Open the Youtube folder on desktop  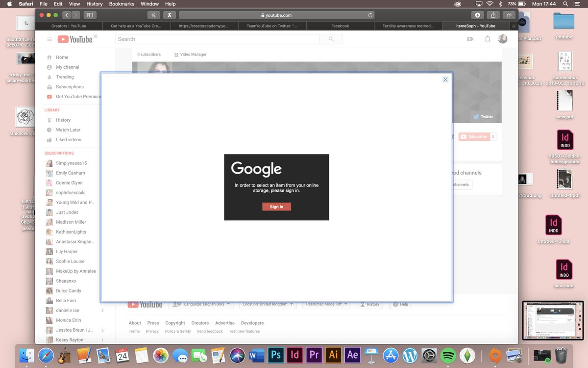click(563, 25)
